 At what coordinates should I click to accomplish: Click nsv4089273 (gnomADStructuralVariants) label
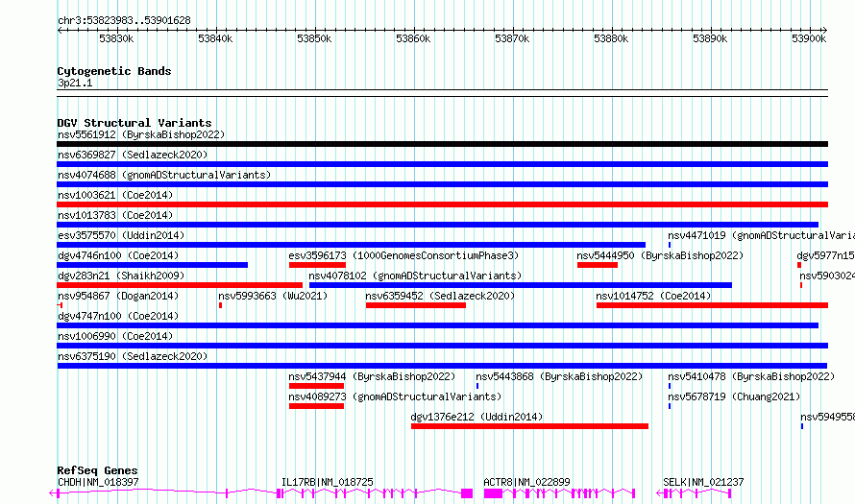pyautogui.click(x=395, y=396)
